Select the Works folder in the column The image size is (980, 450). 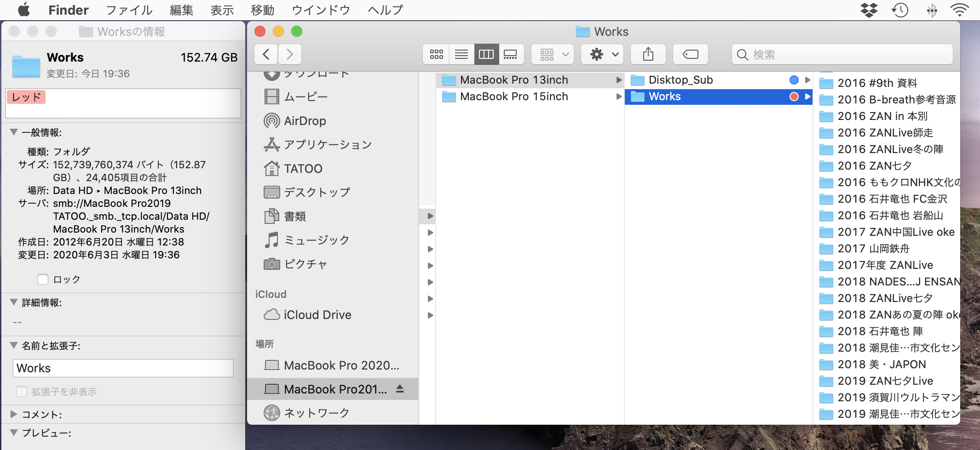pyautogui.click(x=719, y=97)
